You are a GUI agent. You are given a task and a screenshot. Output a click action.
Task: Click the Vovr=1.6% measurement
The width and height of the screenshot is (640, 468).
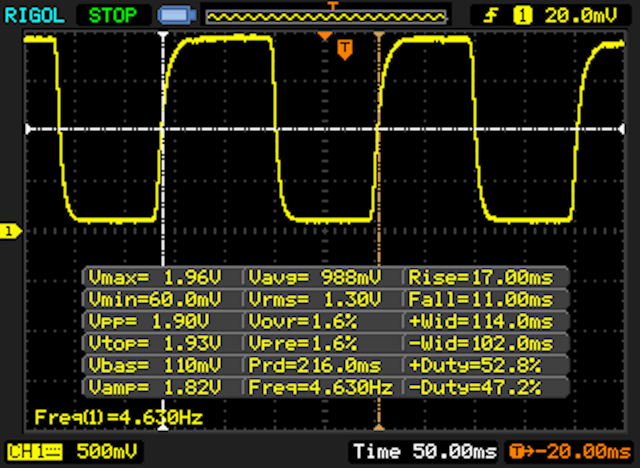click(303, 322)
